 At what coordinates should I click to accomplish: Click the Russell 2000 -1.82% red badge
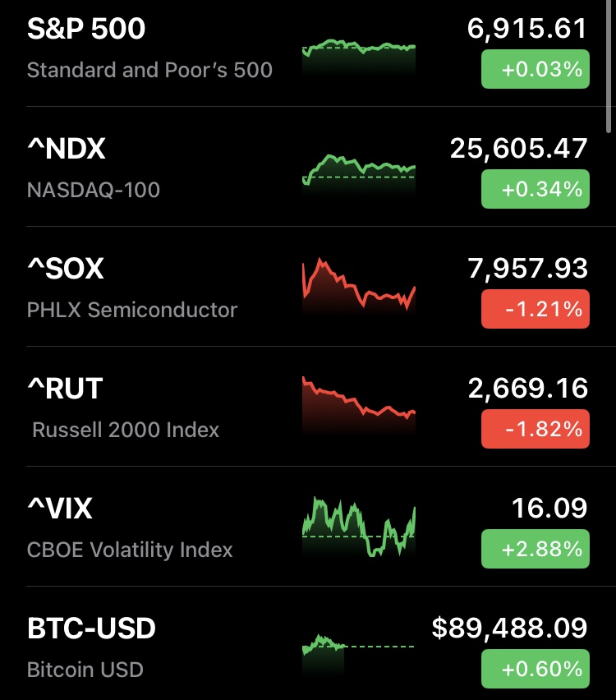pos(535,429)
